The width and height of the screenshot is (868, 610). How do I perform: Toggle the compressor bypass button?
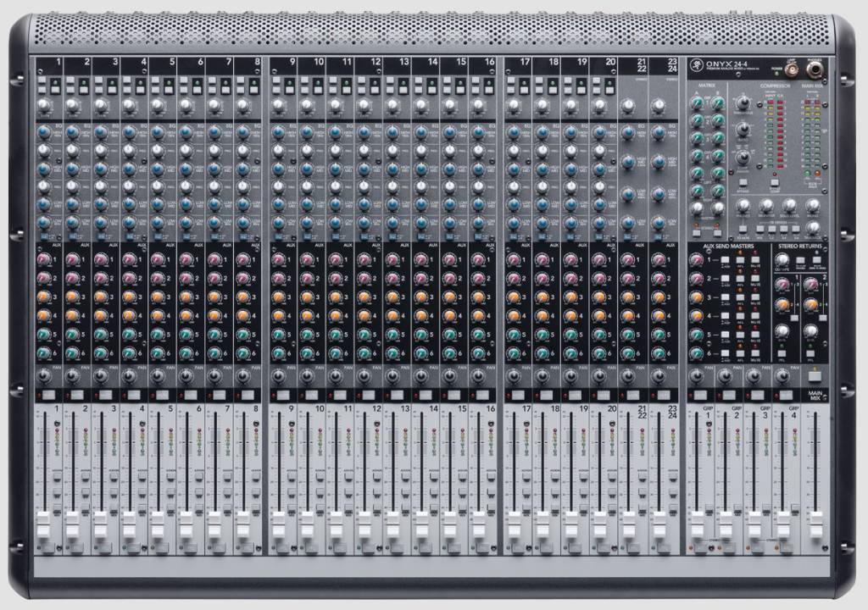[x=742, y=183]
